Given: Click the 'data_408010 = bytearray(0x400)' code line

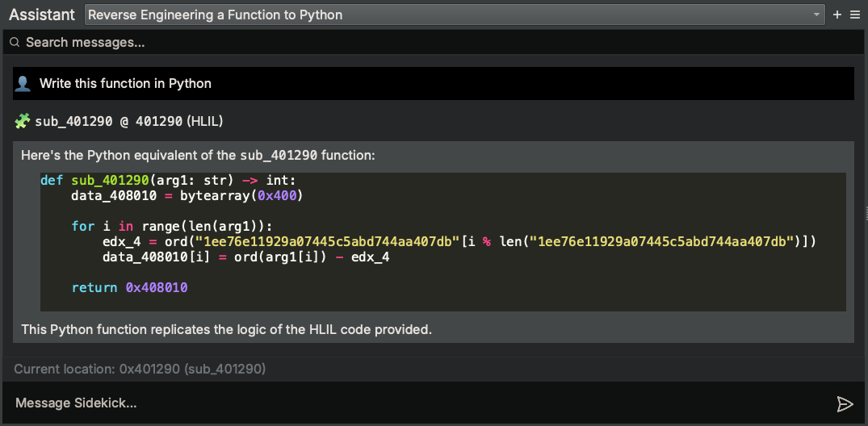Looking at the screenshot, I should tap(187, 196).
